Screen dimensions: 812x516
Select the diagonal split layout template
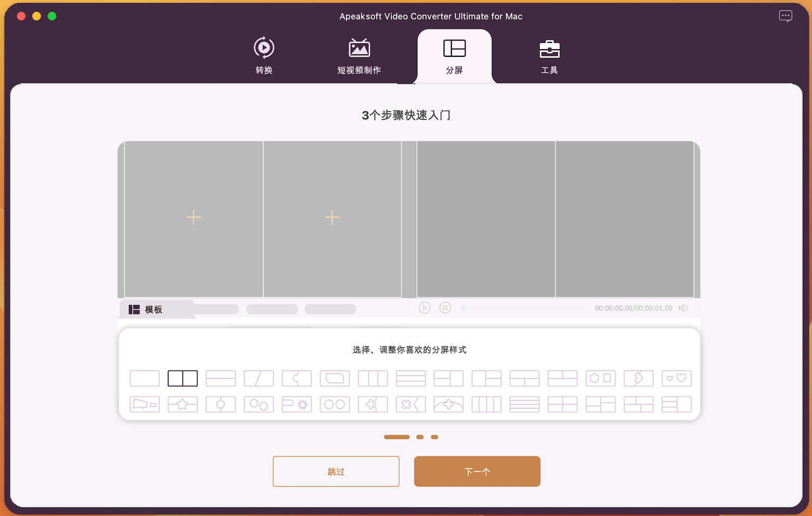[x=258, y=378]
